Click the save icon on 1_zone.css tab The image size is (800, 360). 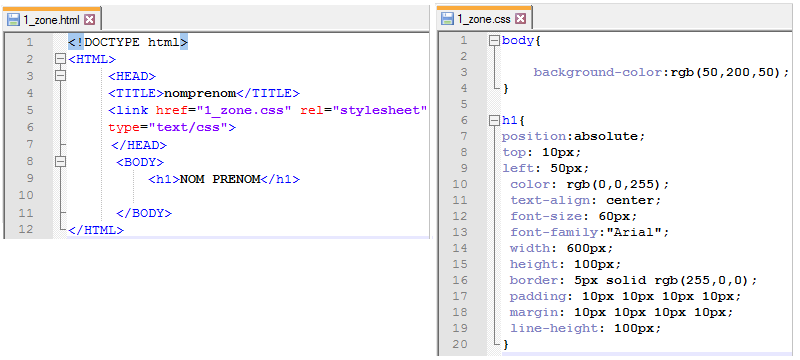click(447, 19)
